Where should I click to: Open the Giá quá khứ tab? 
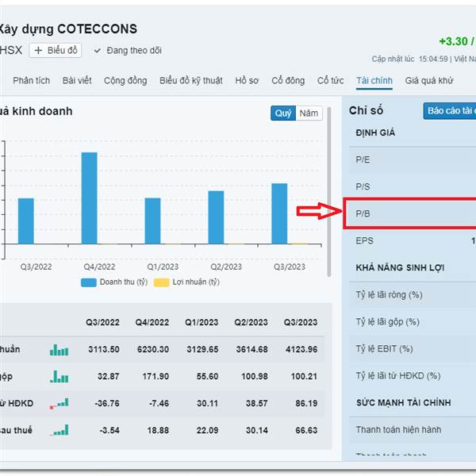click(x=429, y=80)
